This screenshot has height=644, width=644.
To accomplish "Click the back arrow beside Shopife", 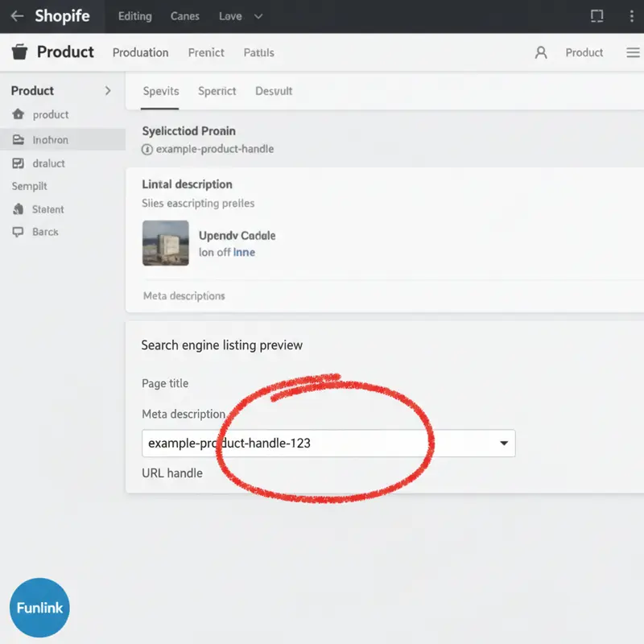I will point(17,16).
